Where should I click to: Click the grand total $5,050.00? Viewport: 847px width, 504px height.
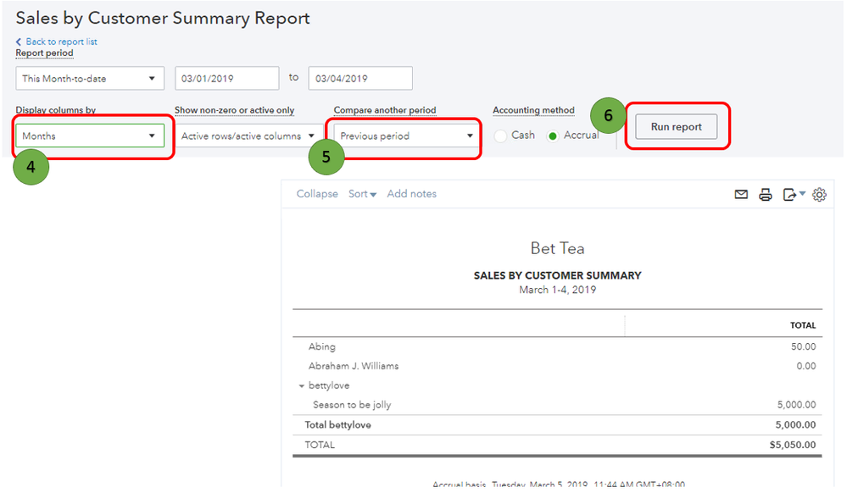click(x=793, y=445)
